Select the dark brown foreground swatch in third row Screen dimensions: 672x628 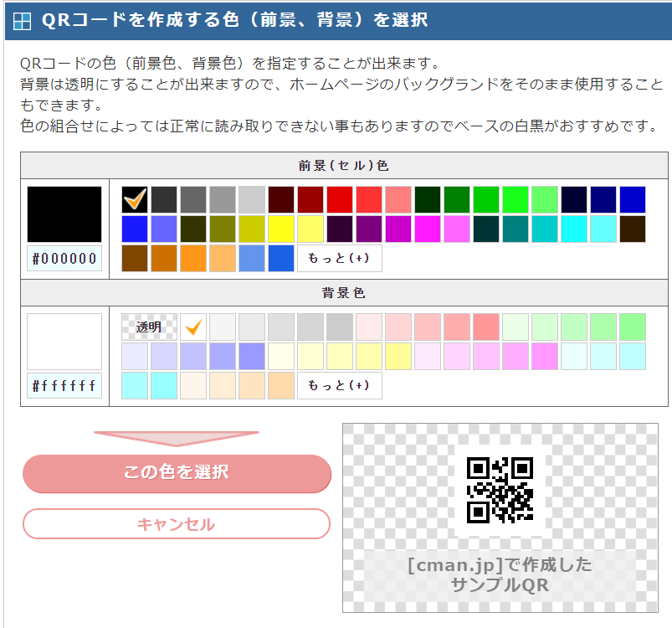point(135,258)
